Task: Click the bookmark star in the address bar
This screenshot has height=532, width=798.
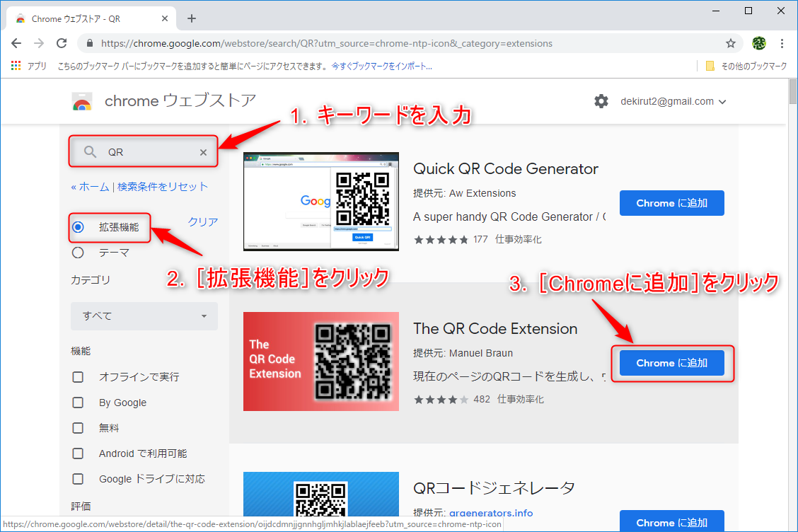Action: (730, 43)
